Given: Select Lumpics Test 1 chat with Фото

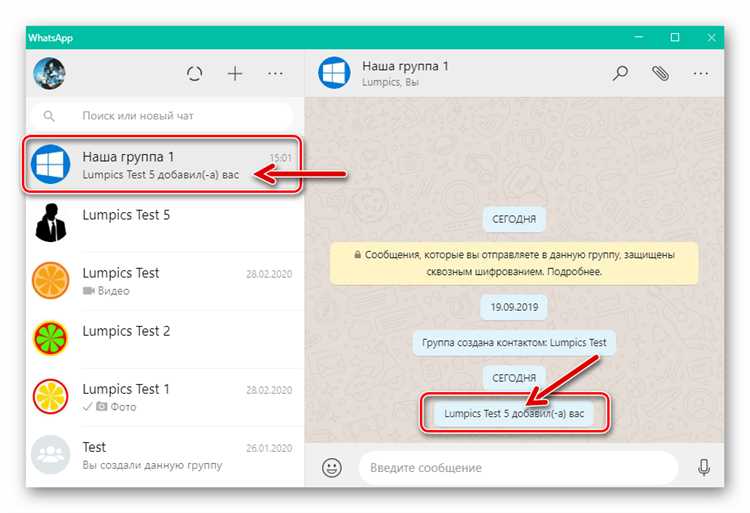Looking at the screenshot, I should point(165,397).
